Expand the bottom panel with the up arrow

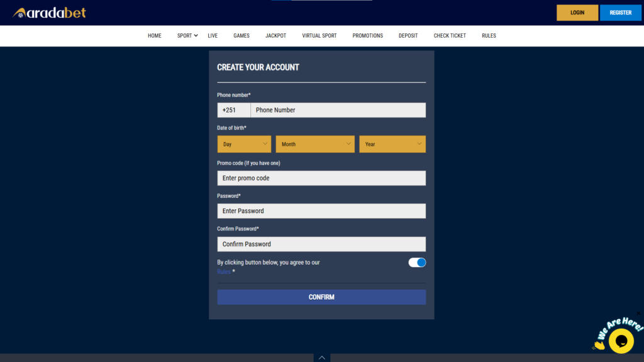click(321, 357)
